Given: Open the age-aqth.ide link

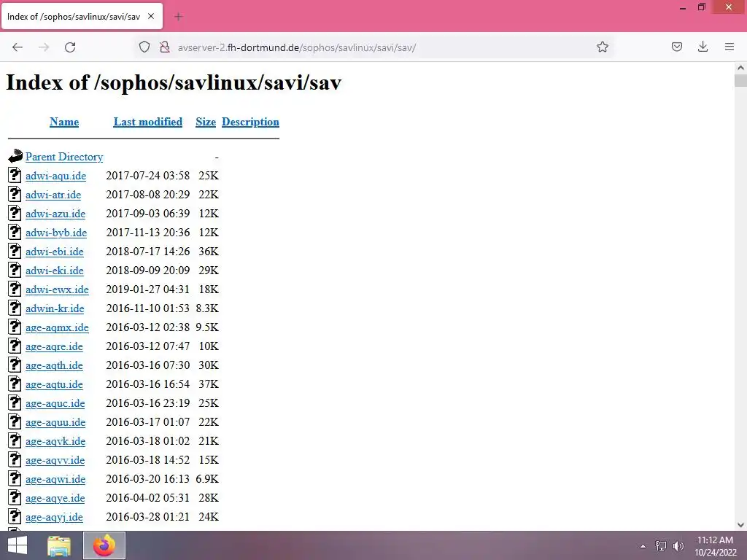Looking at the screenshot, I should [54, 365].
